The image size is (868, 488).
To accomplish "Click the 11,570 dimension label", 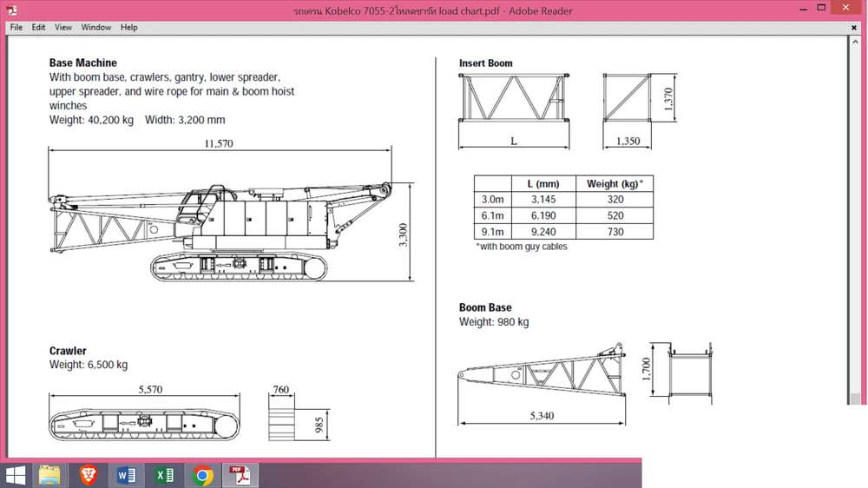I will 219,143.
